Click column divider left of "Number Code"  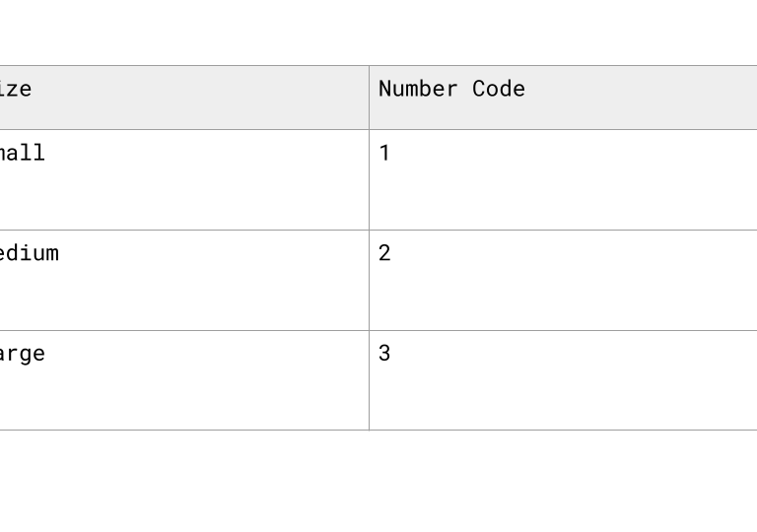click(x=370, y=98)
